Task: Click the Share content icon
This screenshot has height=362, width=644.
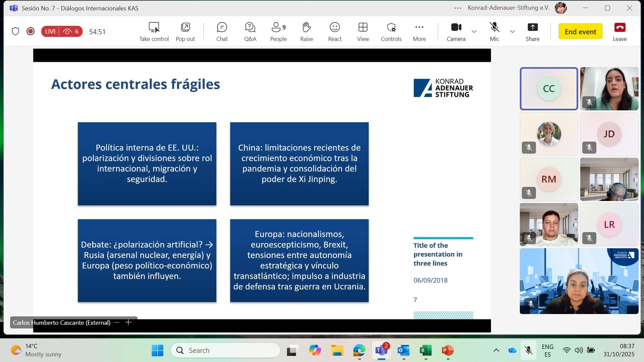Action: [532, 32]
